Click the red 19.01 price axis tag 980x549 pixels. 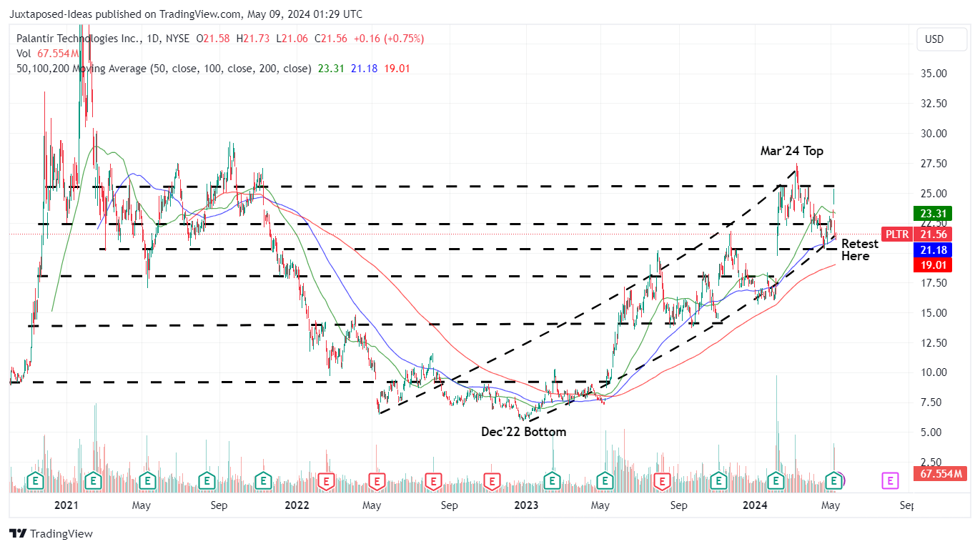coord(932,264)
